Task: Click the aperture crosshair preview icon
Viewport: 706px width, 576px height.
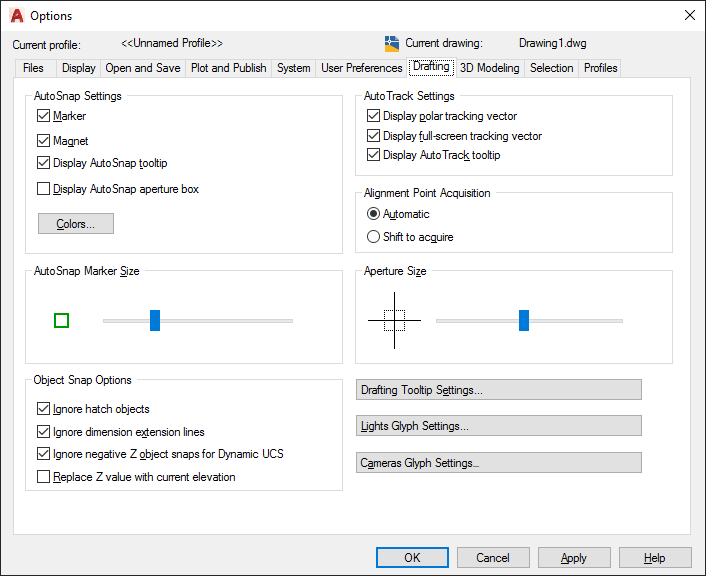Action: pos(394,320)
